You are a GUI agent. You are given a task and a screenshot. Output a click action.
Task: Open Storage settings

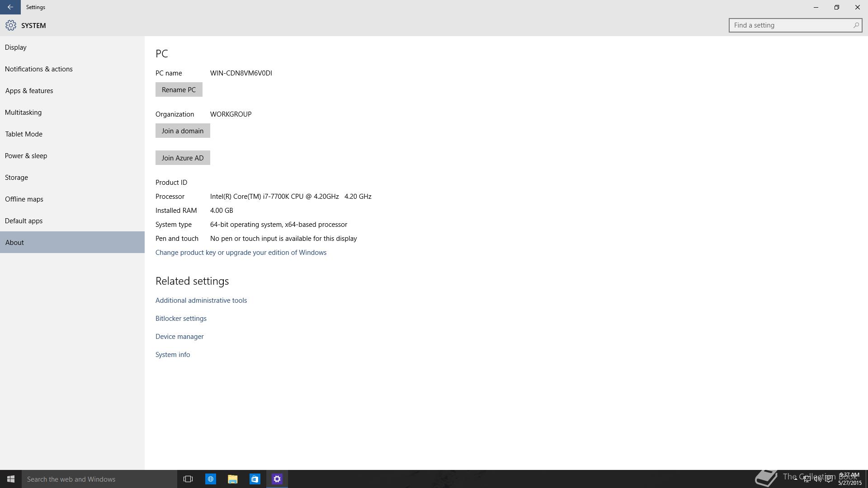[72, 177]
